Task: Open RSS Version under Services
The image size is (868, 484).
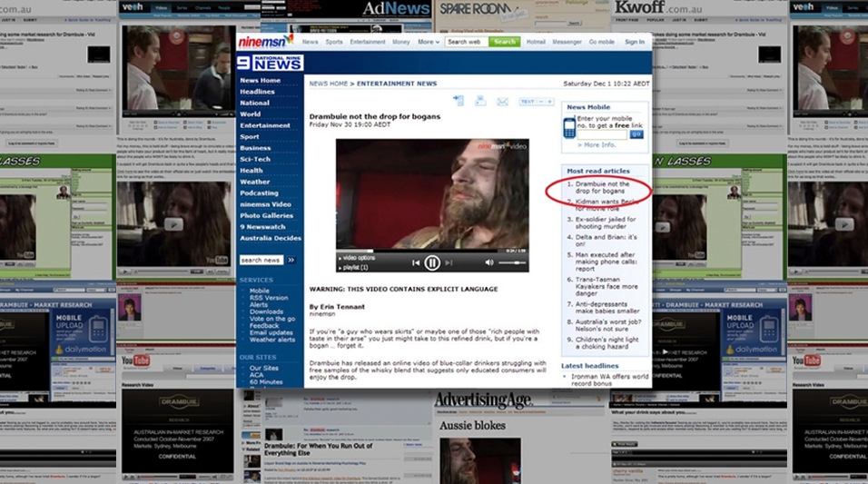Action: (x=269, y=297)
